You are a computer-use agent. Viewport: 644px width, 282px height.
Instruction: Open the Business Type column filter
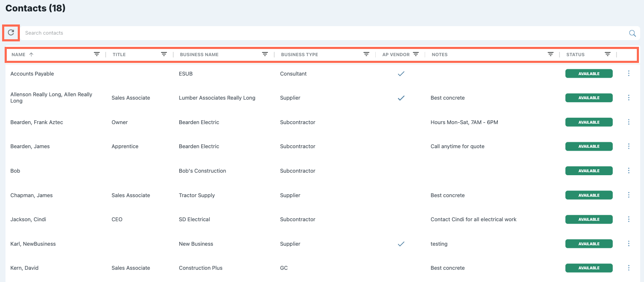366,54
